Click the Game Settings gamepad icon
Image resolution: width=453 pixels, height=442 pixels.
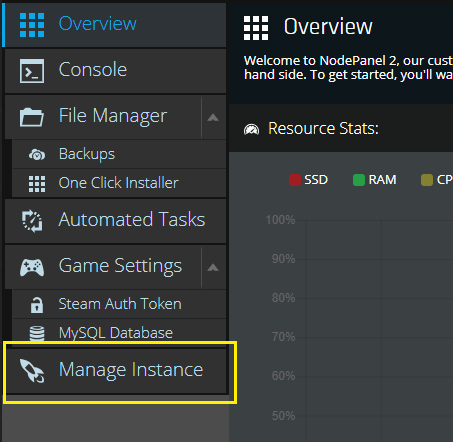pyautogui.click(x=32, y=267)
